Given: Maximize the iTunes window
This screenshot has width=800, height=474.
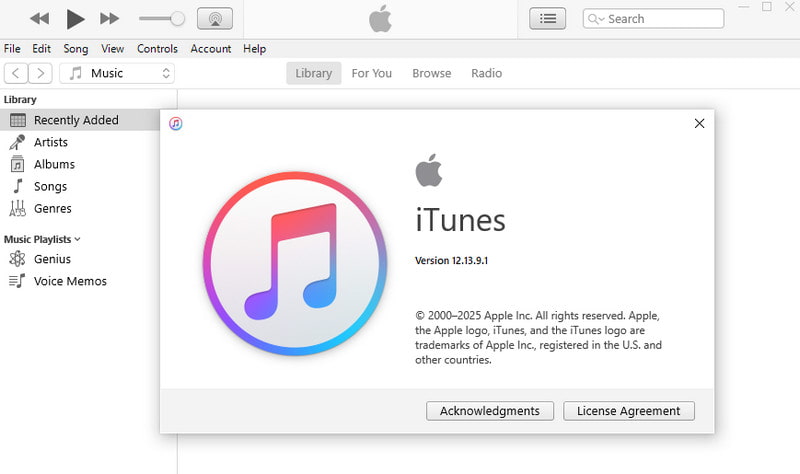Looking at the screenshot, I should pos(766,7).
